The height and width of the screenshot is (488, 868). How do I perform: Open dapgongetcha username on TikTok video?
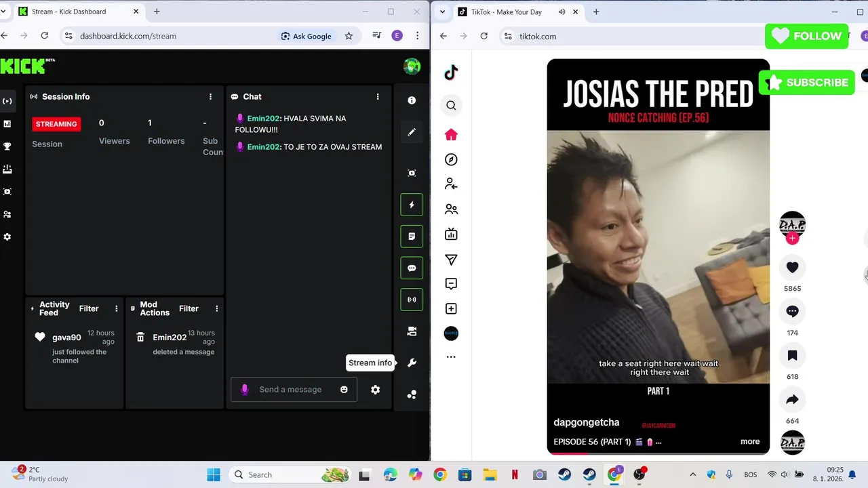(x=587, y=422)
